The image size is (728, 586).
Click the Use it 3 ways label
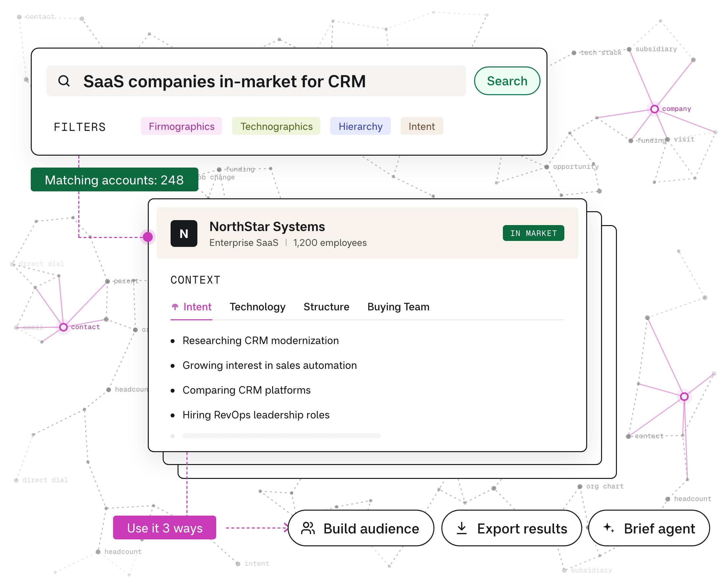(x=165, y=528)
